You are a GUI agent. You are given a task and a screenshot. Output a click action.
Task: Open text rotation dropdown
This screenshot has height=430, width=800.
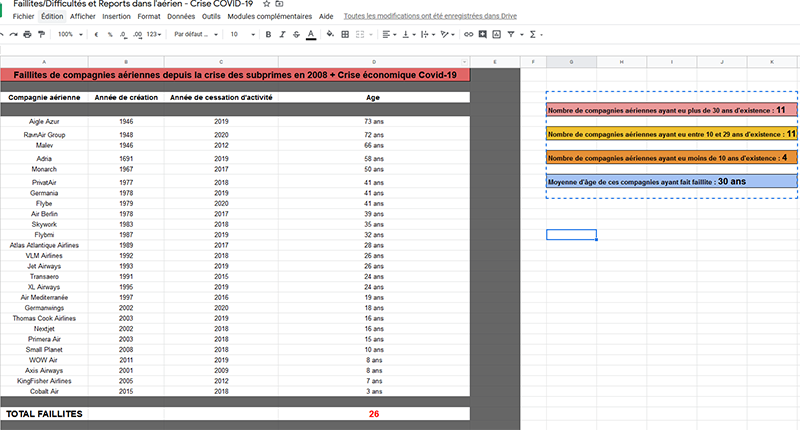[x=447, y=34]
